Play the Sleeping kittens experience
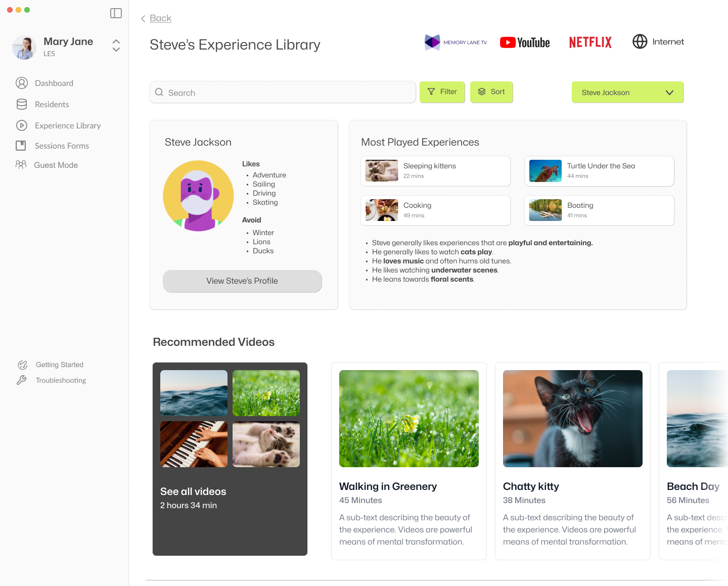 (x=435, y=171)
